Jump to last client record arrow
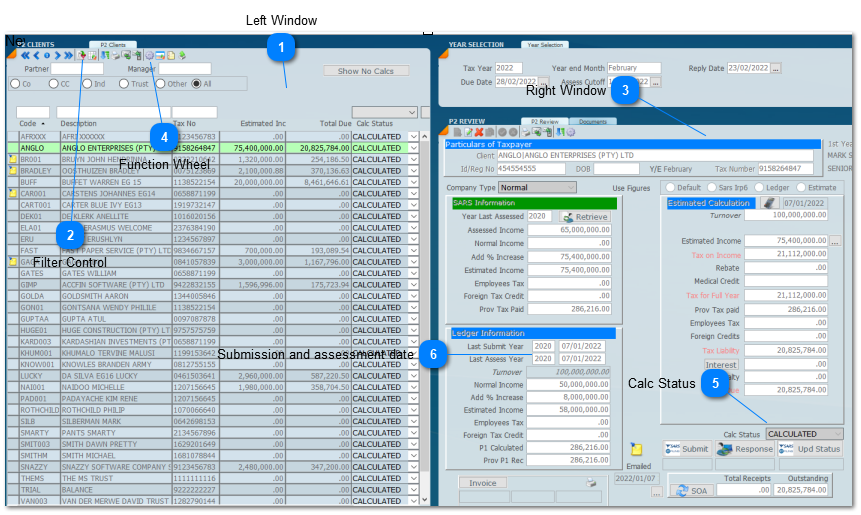This screenshot has width=861, height=515. pos(68,55)
